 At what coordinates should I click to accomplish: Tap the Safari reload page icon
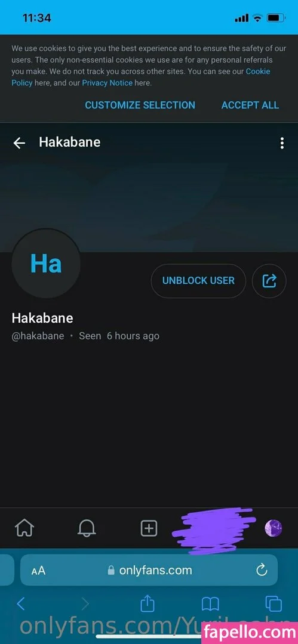coord(262,570)
